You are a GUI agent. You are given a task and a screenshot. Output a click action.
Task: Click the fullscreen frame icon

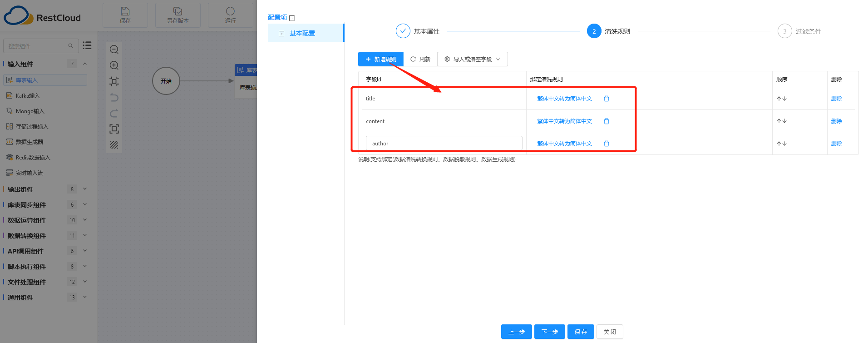point(114,129)
